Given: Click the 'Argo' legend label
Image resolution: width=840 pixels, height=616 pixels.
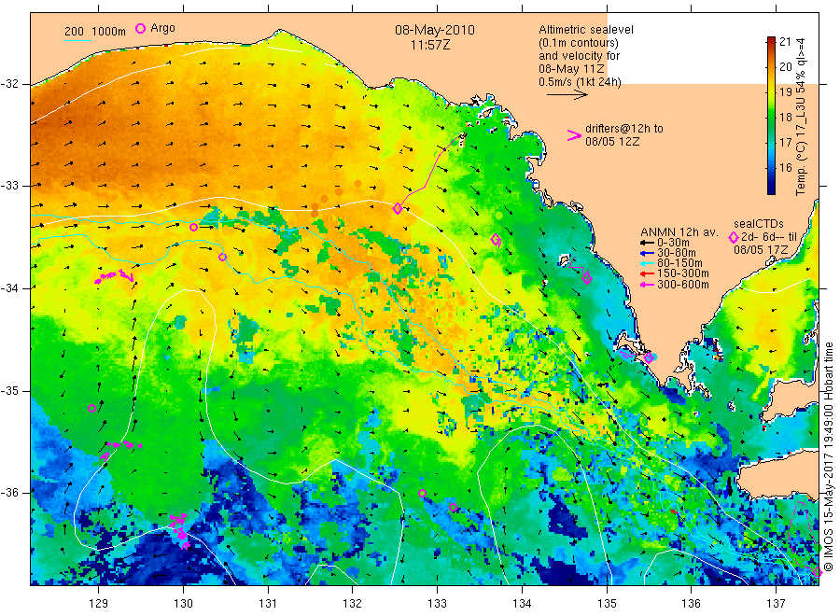Looking at the screenshot, I should [x=162, y=28].
